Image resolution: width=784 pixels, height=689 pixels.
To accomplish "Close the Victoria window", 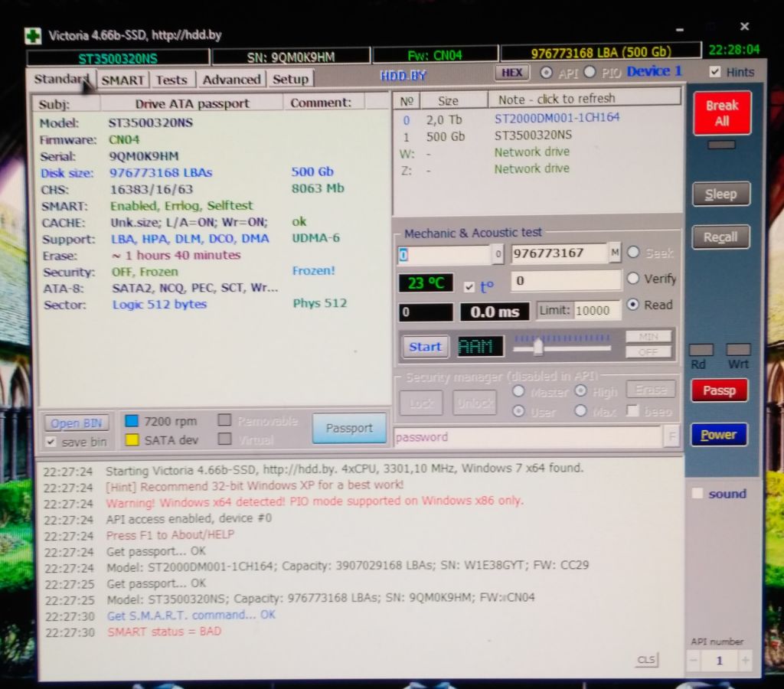I will (x=744, y=26).
